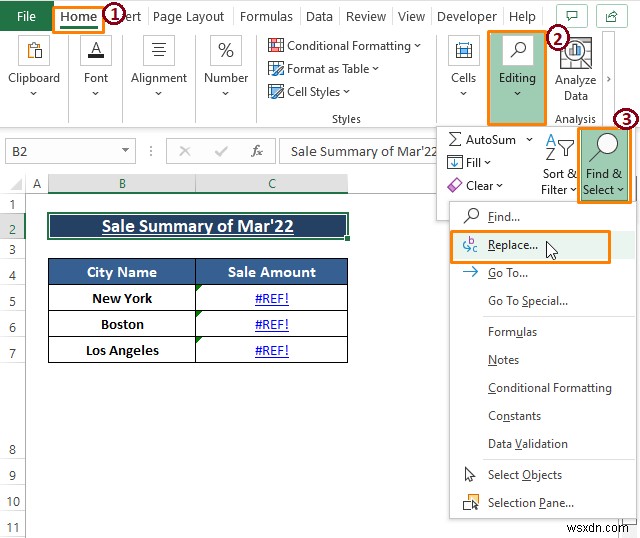The image size is (640, 538).
Task: Choose Go To Special...
Action: pyautogui.click(x=542, y=301)
